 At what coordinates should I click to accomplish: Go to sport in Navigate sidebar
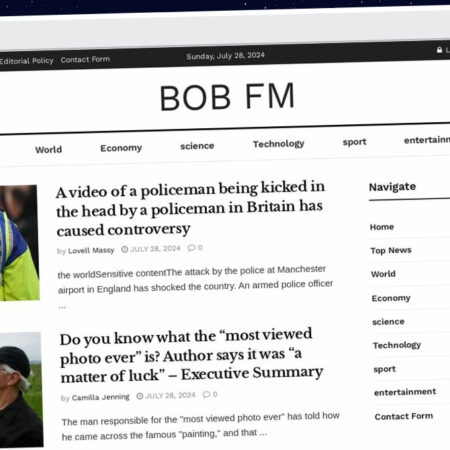pyautogui.click(x=385, y=369)
